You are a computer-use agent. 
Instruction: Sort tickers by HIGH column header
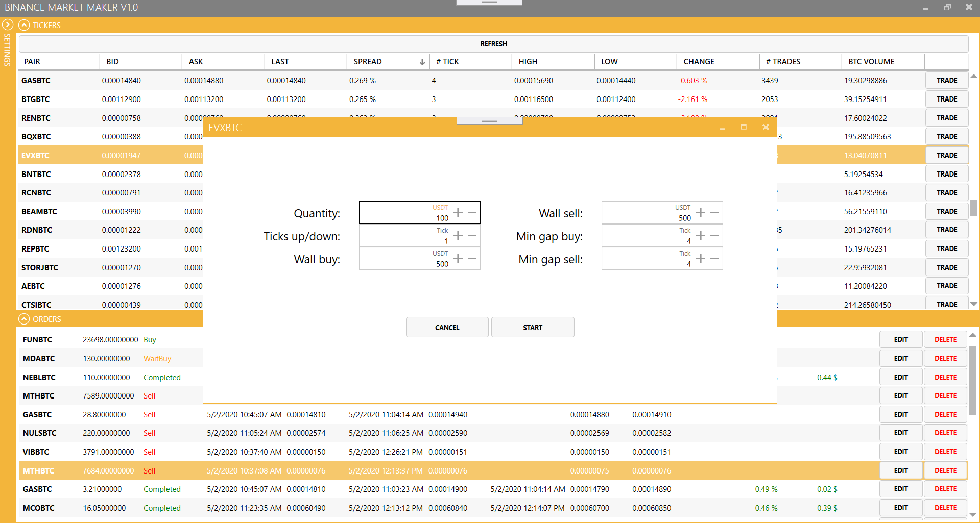pos(553,62)
